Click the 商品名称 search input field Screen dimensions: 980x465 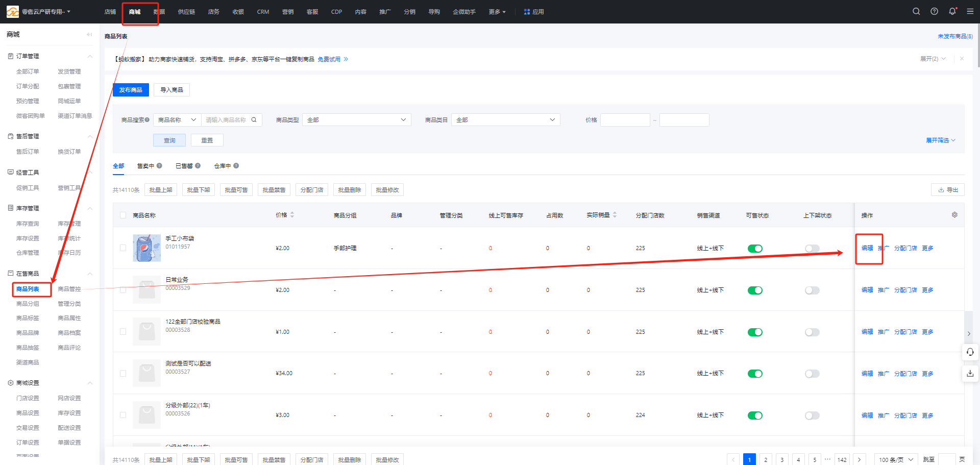click(x=226, y=120)
